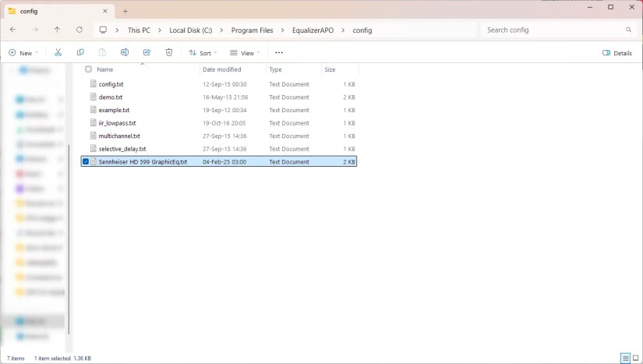The width and height of the screenshot is (643, 364).
Task: Click the Share icon in toolbar
Action: 147,52
